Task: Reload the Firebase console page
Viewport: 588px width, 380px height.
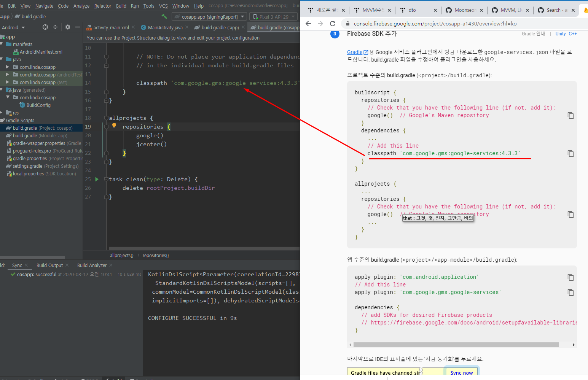Action: [x=333, y=24]
